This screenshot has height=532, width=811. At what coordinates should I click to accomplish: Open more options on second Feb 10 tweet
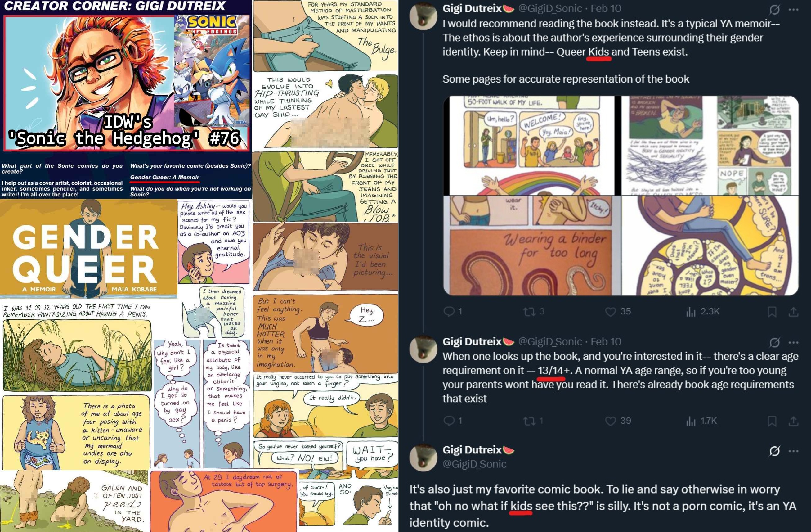(x=793, y=342)
